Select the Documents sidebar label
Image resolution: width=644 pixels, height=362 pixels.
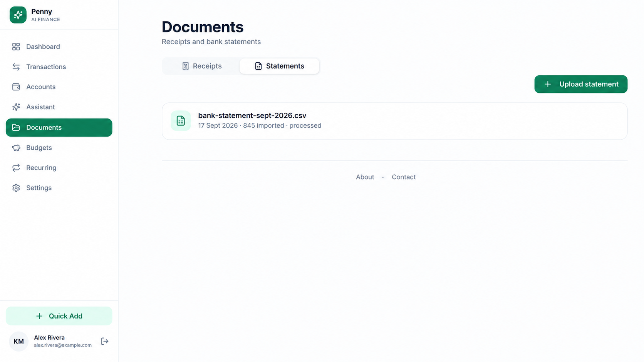click(44, 127)
